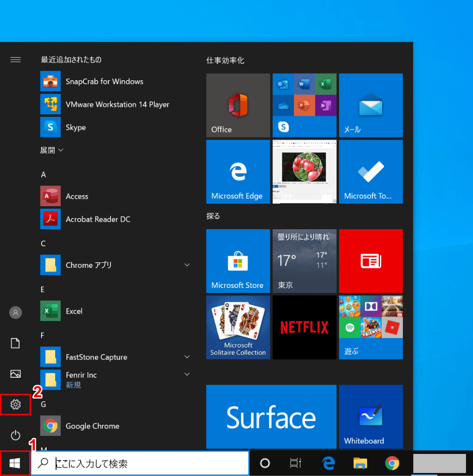Open Microsoft To Do tile
Viewport: 473px width, 476px height.
pyautogui.click(x=371, y=172)
